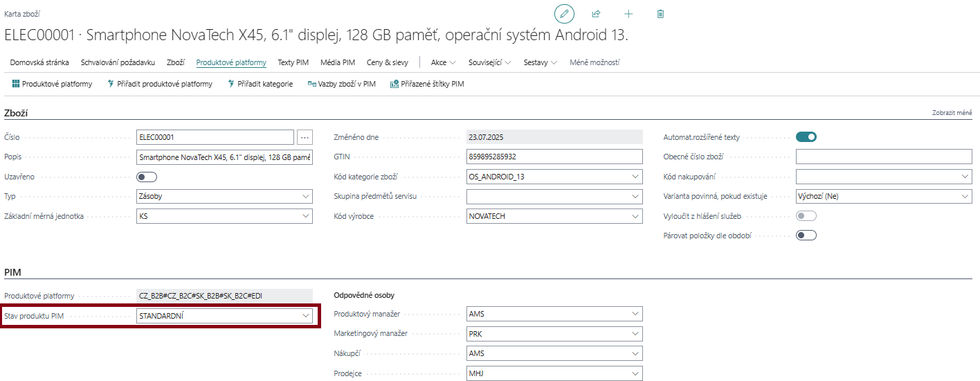The image size is (980, 381).
Task: Open Vazby zboží v PIM
Action: pos(342,84)
